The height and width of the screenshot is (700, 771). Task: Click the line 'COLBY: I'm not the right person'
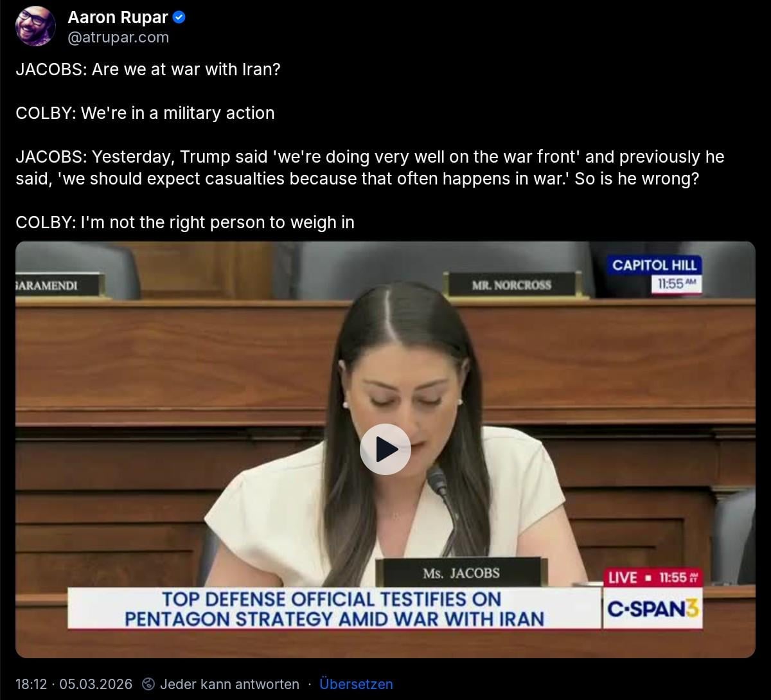click(x=185, y=222)
